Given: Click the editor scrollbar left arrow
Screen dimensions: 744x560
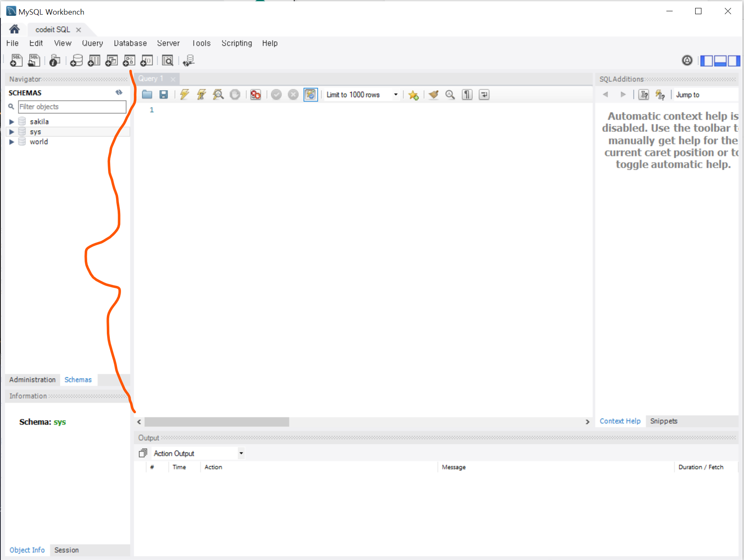Looking at the screenshot, I should pyautogui.click(x=139, y=422).
